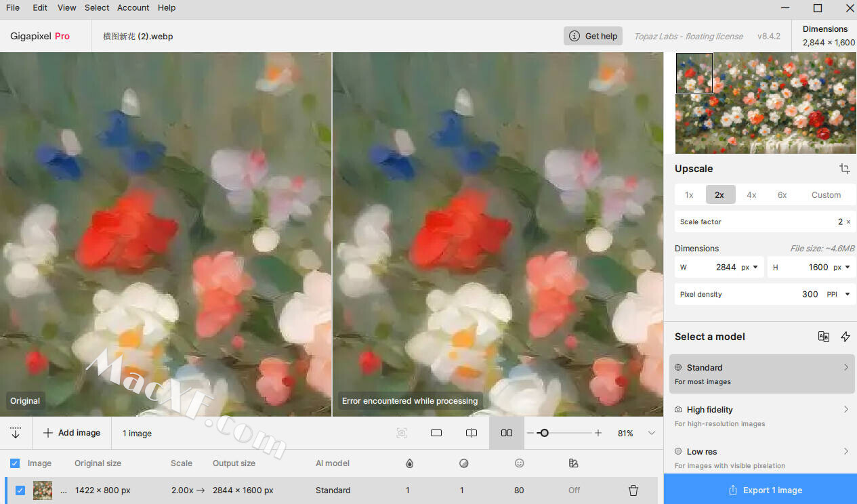Viewport: 857px width, 504px height.
Task: Click the 81% zoom value
Action: click(x=625, y=433)
